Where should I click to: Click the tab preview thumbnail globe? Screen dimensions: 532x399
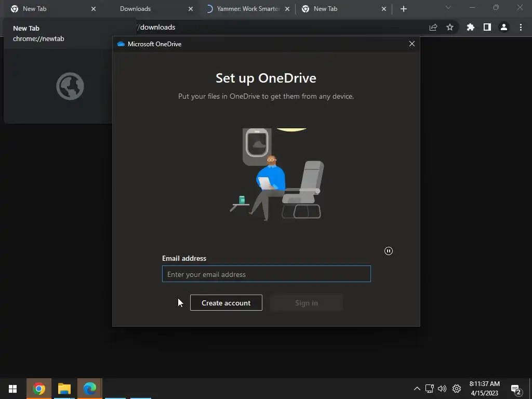pyautogui.click(x=70, y=86)
